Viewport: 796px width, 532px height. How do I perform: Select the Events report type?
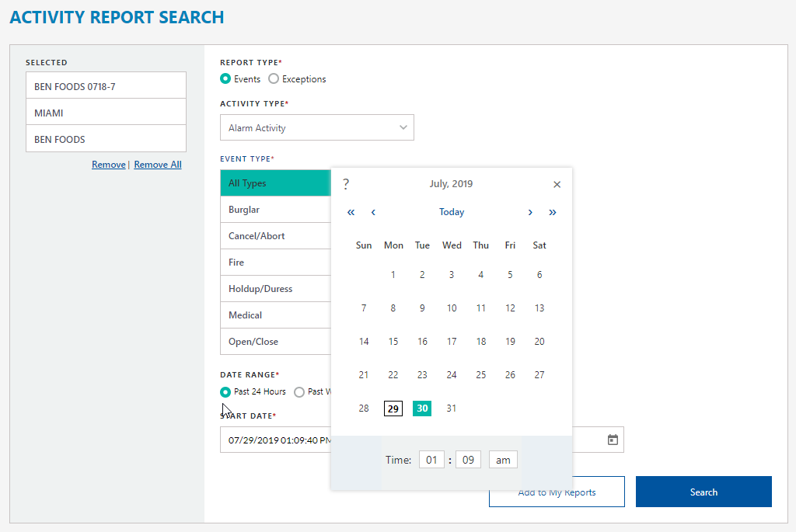(225, 79)
